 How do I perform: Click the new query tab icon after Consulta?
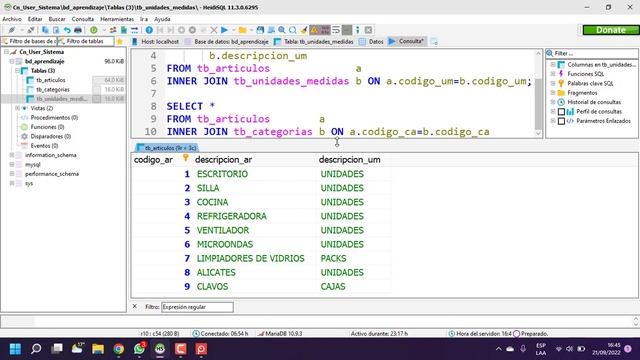click(434, 41)
